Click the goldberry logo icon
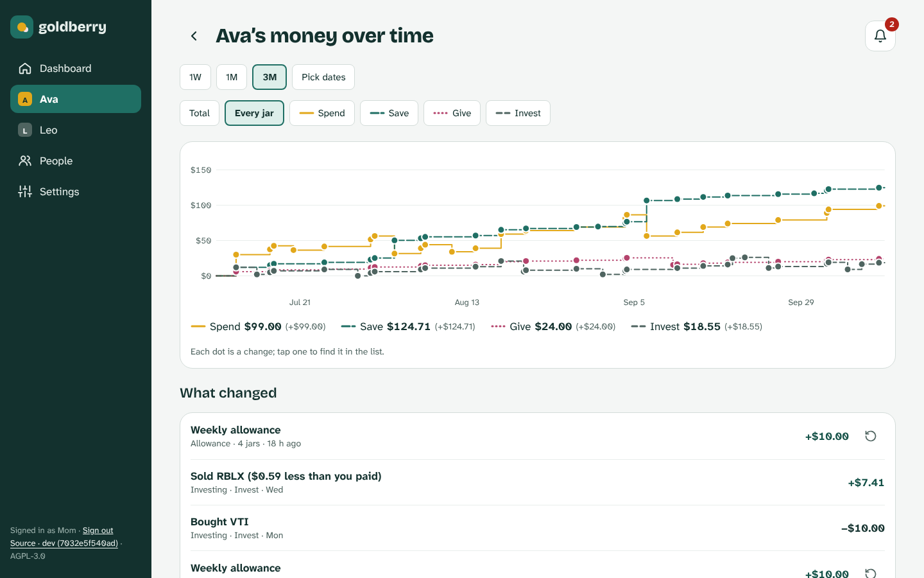Screen dimensions: 924x578 22,27
